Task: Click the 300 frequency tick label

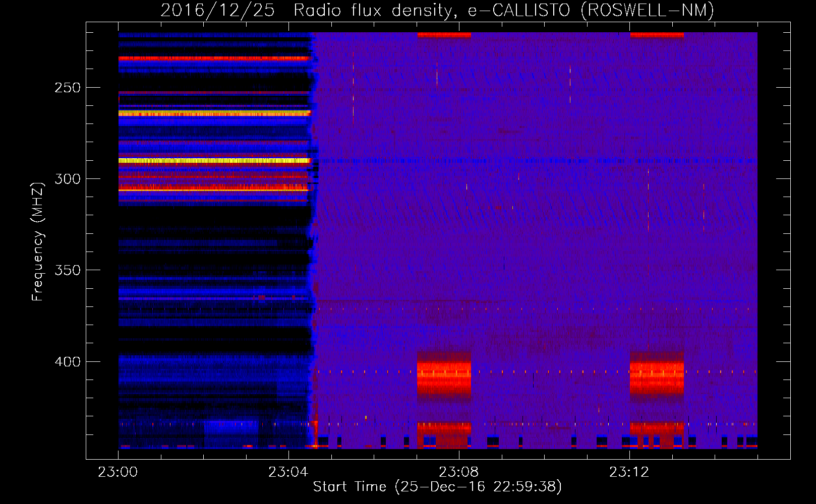Action: pyautogui.click(x=68, y=179)
